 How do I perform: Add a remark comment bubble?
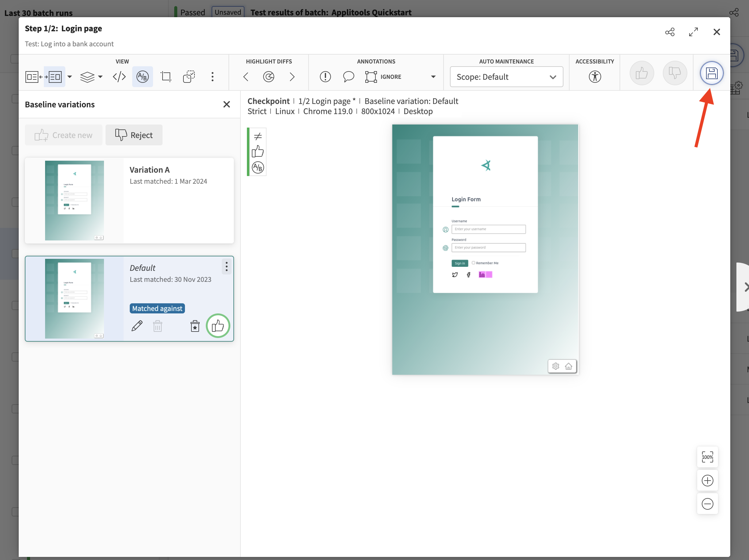click(x=348, y=77)
